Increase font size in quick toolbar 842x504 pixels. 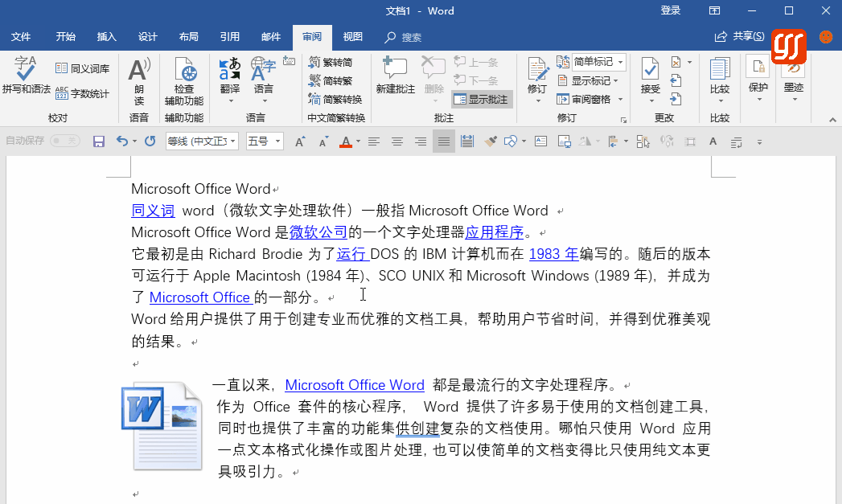(x=300, y=141)
